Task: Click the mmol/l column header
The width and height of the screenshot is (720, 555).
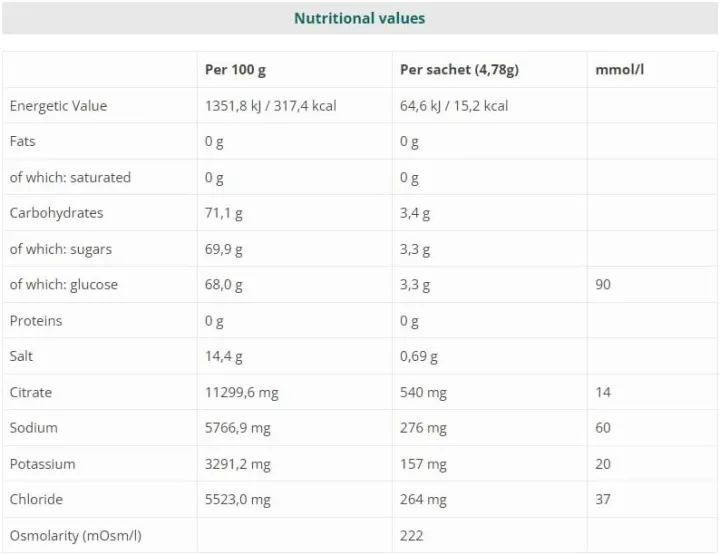Action: pyautogui.click(x=619, y=69)
